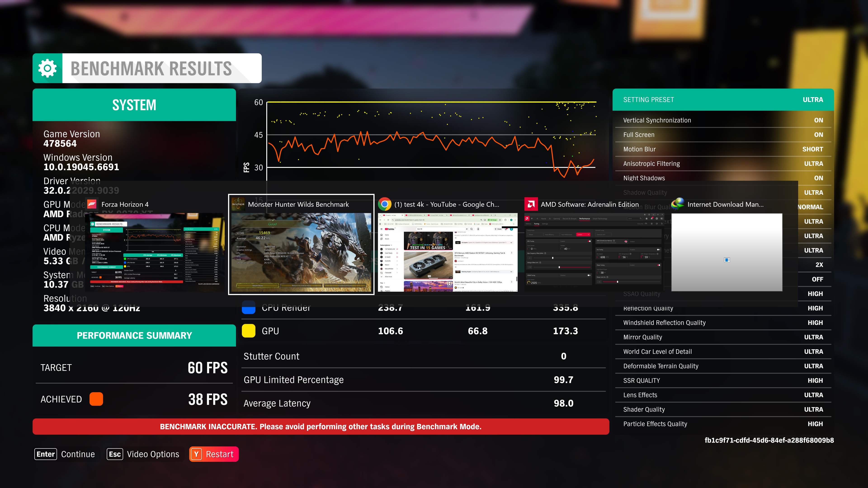This screenshot has width=868, height=488.
Task: Click the Forza Horizon 4 app icon
Action: (x=92, y=204)
